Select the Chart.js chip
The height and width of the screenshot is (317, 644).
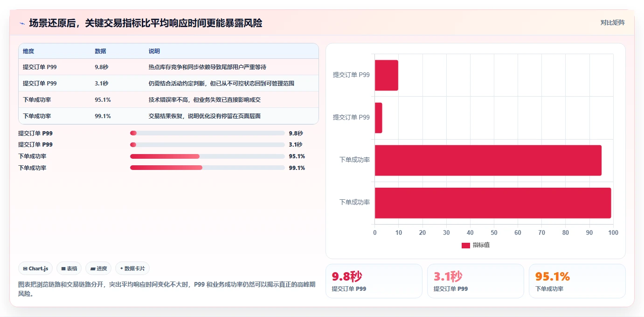pyautogui.click(x=36, y=268)
